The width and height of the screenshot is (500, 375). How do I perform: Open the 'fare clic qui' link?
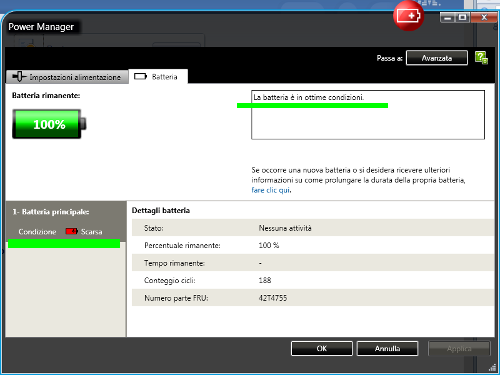271,190
